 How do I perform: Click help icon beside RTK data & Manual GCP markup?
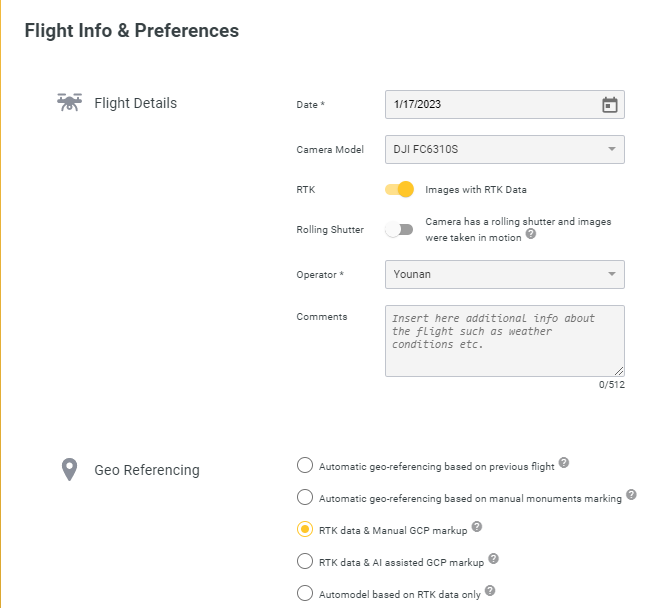tap(477, 526)
